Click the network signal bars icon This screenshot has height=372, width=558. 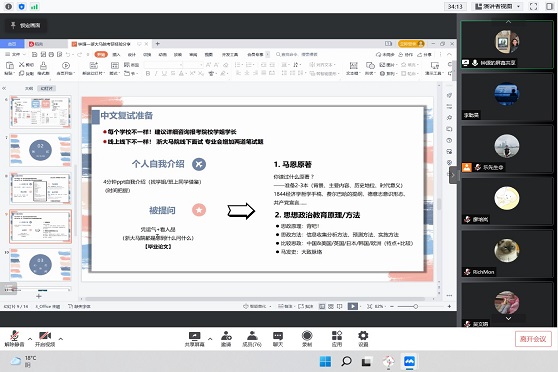[x=34, y=6]
